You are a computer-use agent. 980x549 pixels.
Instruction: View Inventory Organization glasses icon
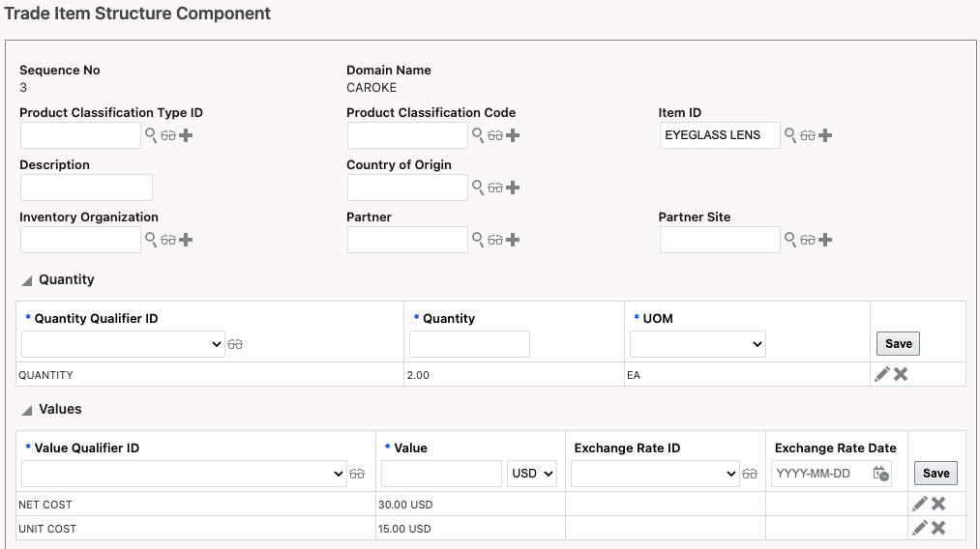[x=168, y=240]
